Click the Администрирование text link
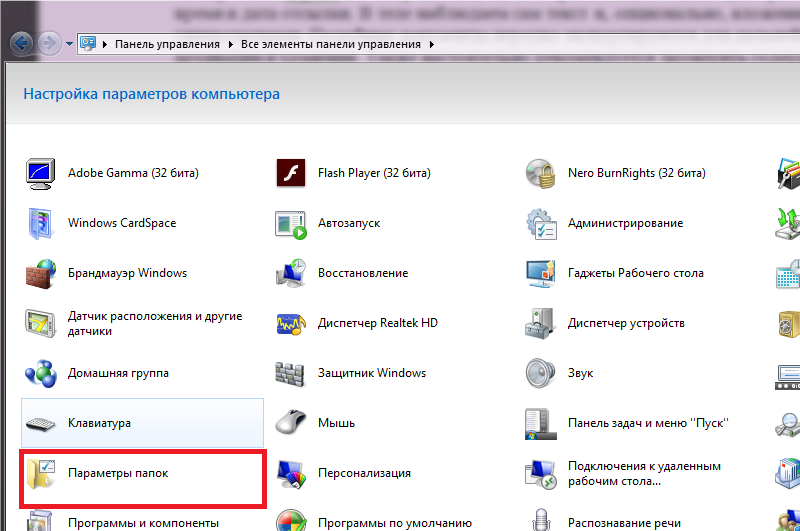This screenshot has height=531, width=800. tap(626, 223)
